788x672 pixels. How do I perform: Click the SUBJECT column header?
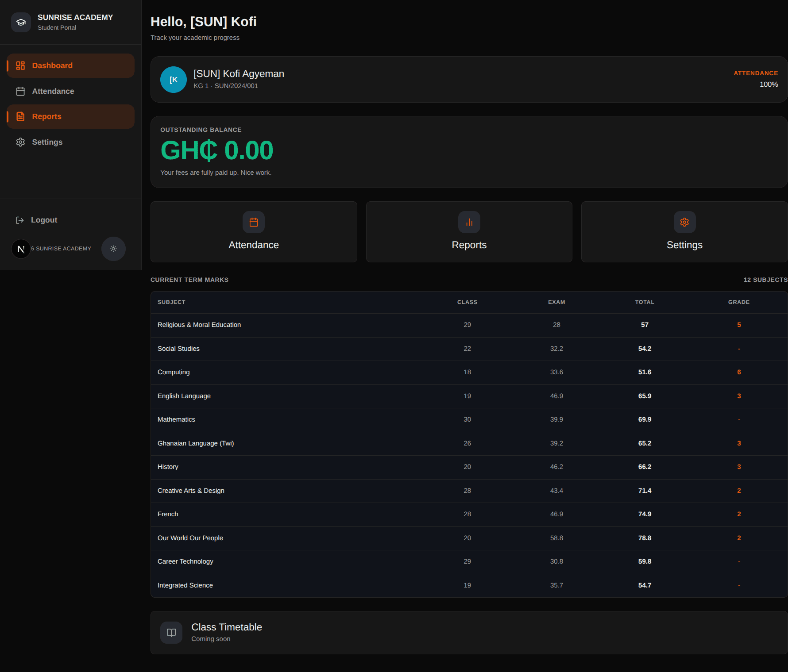point(171,302)
